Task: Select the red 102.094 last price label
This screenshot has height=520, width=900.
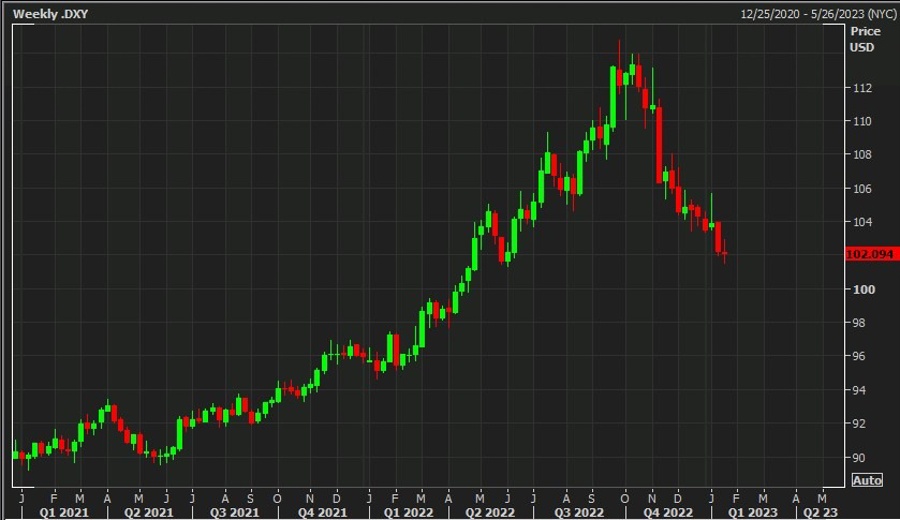Action: click(871, 254)
